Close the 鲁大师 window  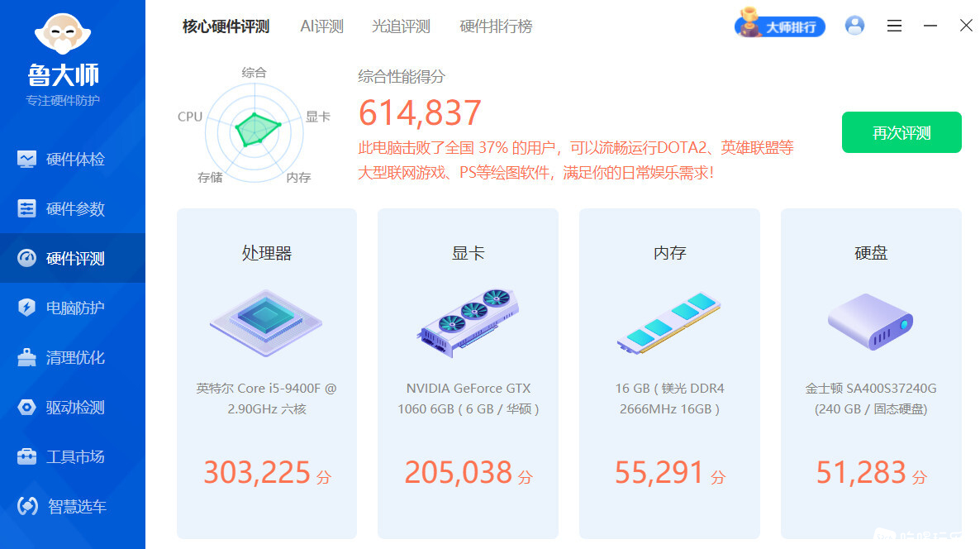[x=966, y=26]
